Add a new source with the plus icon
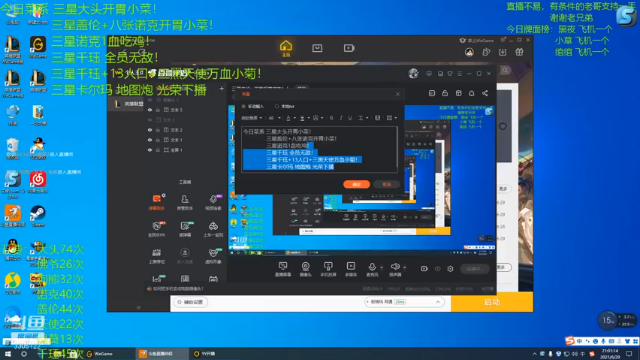640x360 pixels. pyautogui.click(x=221, y=89)
